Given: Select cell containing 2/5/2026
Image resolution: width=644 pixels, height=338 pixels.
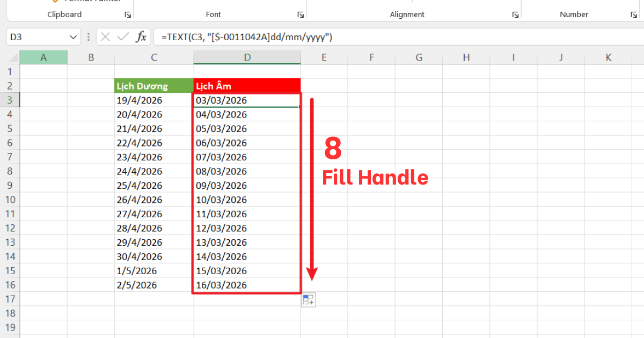Looking at the screenshot, I should click(154, 285).
